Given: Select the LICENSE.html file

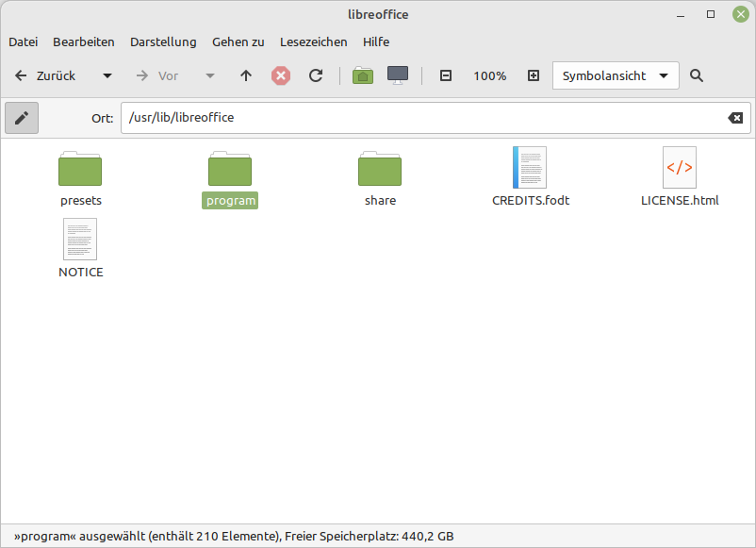Looking at the screenshot, I should [x=680, y=177].
